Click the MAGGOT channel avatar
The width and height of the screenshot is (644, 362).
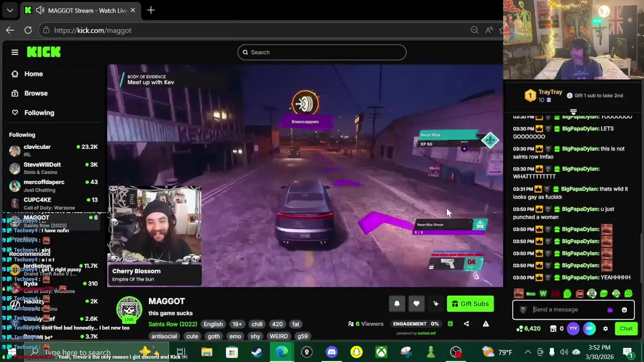coord(129,309)
